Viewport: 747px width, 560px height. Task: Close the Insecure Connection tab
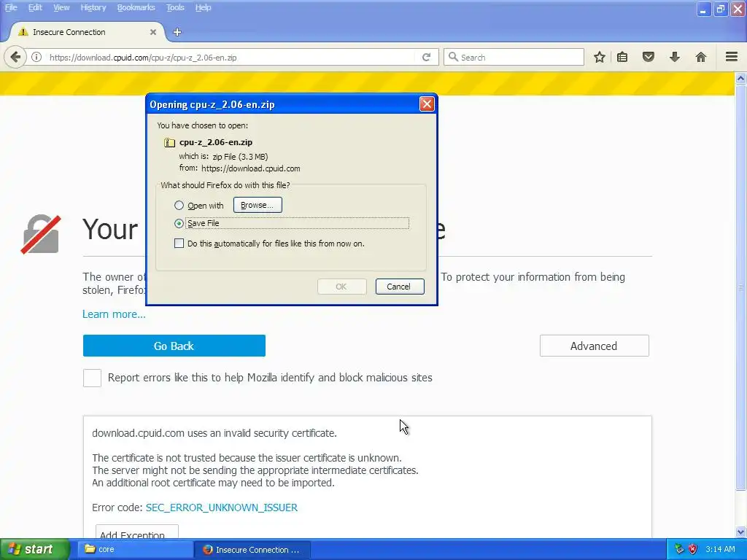(x=153, y=32)
